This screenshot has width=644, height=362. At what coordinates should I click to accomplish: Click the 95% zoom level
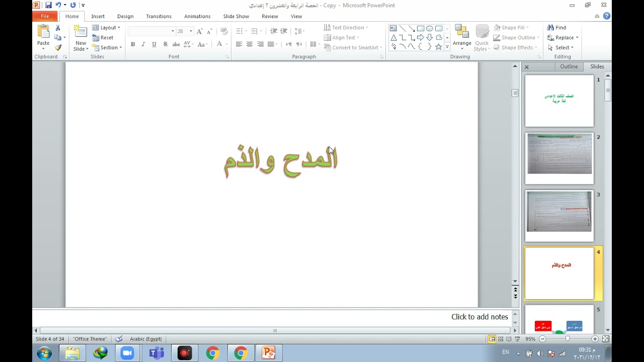[530, 339]
